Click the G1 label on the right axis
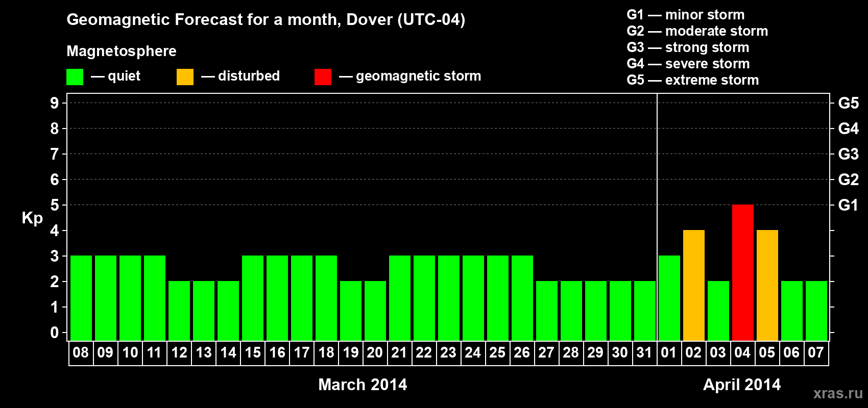868x408 pixels. coord(848,205)
